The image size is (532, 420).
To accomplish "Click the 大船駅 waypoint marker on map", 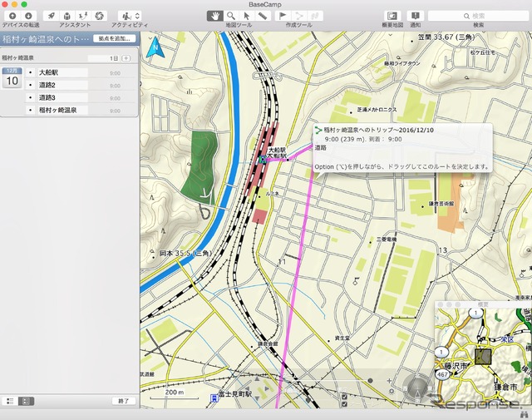I will click(x=263, y=159).
